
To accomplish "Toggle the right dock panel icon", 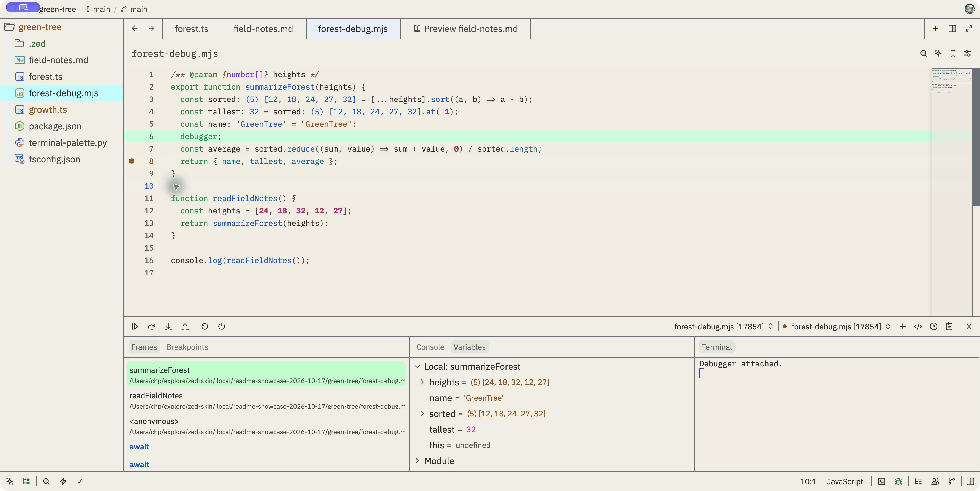I will click(970, 481).
